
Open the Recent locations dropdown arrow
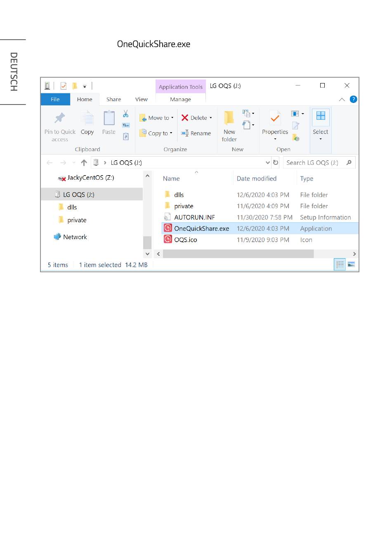tap(74, 163)
